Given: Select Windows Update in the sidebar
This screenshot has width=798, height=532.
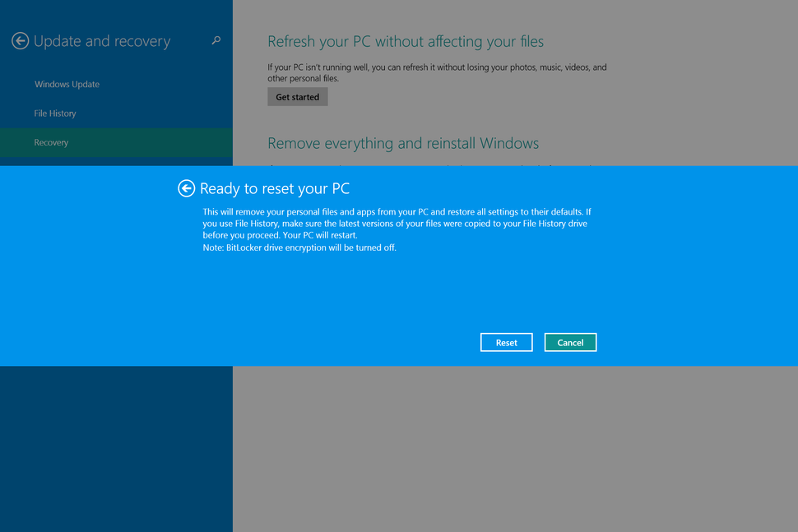Looking at the screenshot, I should (x=67, y=84).
